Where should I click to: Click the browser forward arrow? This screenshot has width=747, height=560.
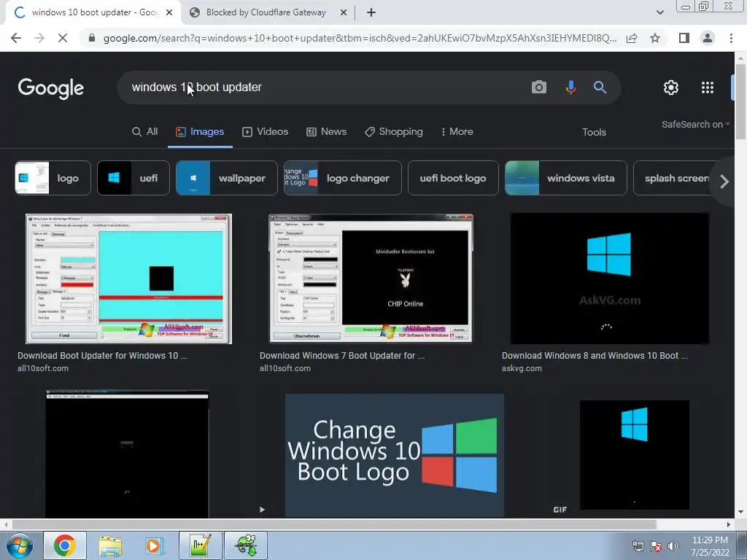pos(39,38)
